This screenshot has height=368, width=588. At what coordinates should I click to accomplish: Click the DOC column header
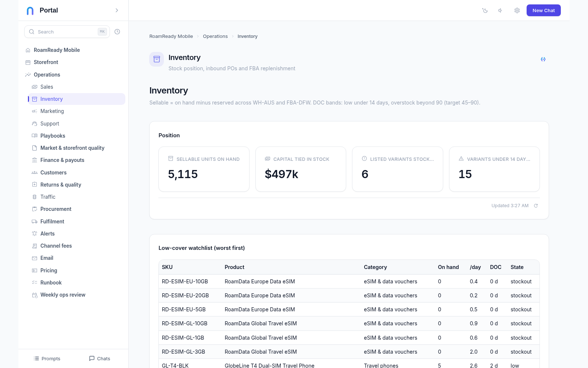point(495,267)
